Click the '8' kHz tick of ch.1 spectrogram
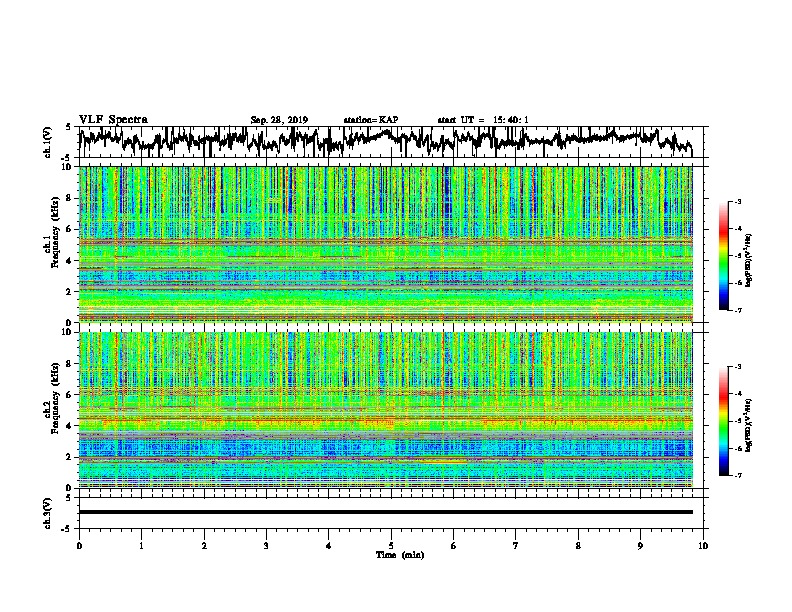This screenshot has height=612, width=792. pos(69,198)
